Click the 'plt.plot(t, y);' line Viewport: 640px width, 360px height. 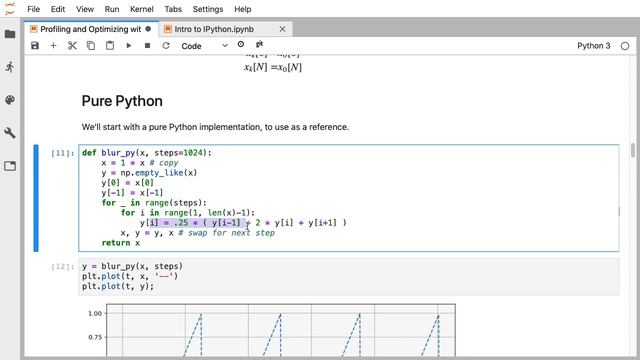(x=118, y=286)
